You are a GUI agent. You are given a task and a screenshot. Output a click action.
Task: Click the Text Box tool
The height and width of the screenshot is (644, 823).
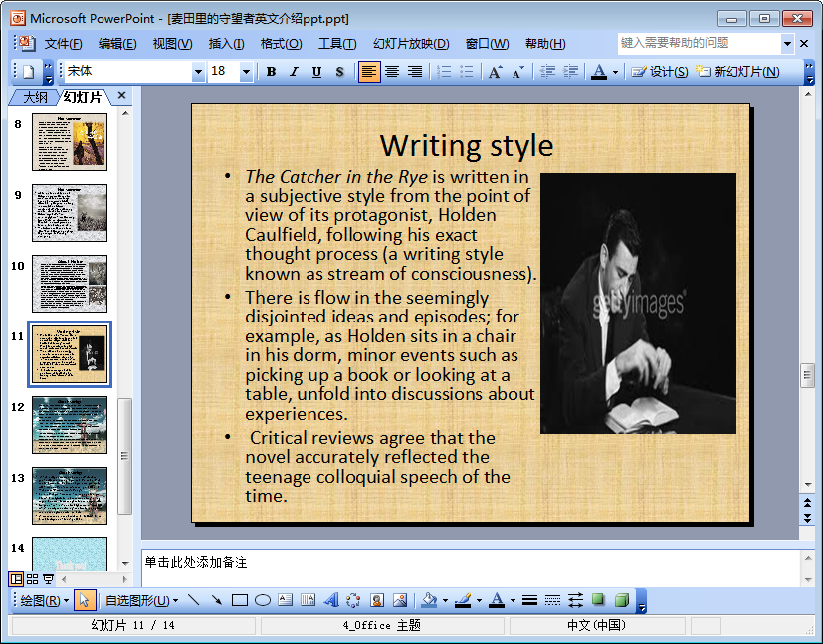(286, 600)
